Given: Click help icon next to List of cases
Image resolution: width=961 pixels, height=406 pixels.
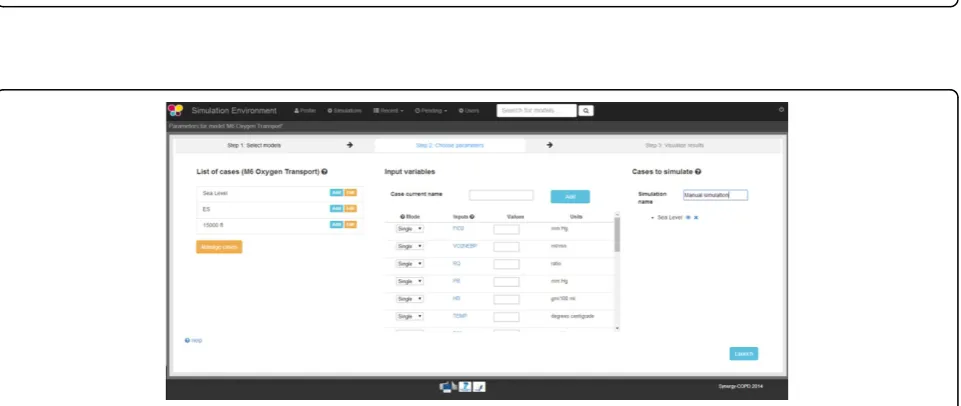Looking at the screenshot, I should 324,172.
